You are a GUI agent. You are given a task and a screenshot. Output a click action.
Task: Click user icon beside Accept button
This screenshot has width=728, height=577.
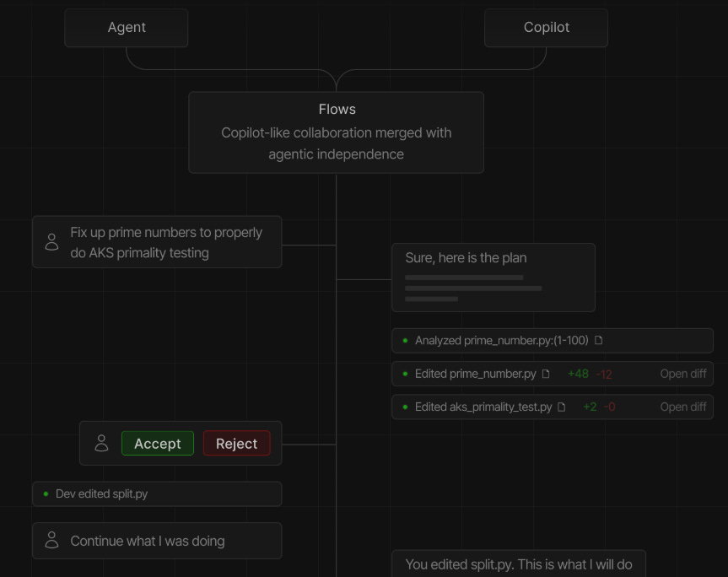coord(101,443)
